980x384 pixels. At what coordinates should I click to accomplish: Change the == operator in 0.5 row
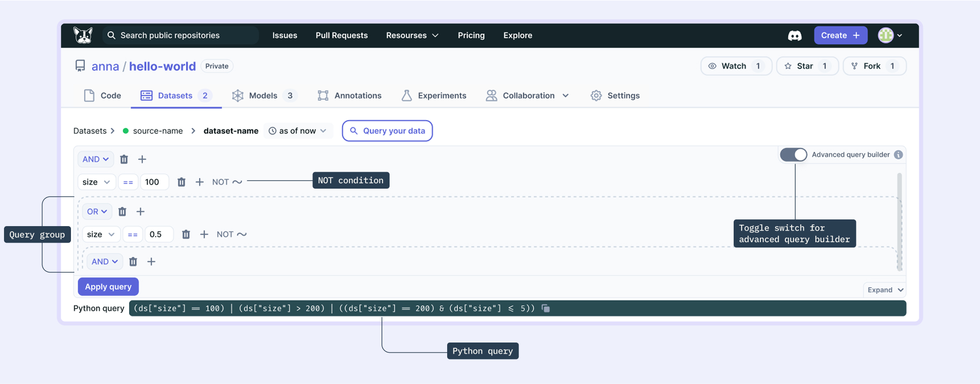pyautogui.click(x=133, y=234)
